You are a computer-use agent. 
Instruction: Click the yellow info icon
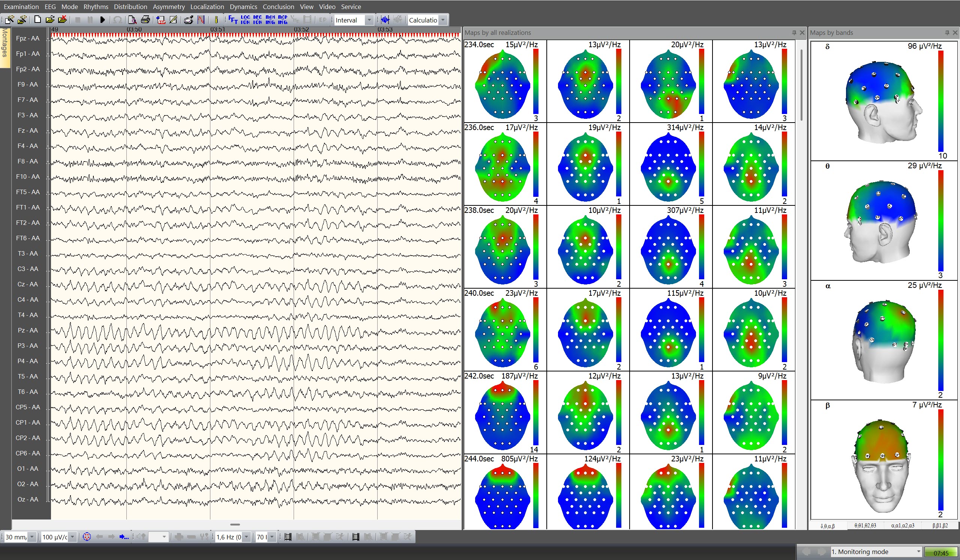click(216, 20)
